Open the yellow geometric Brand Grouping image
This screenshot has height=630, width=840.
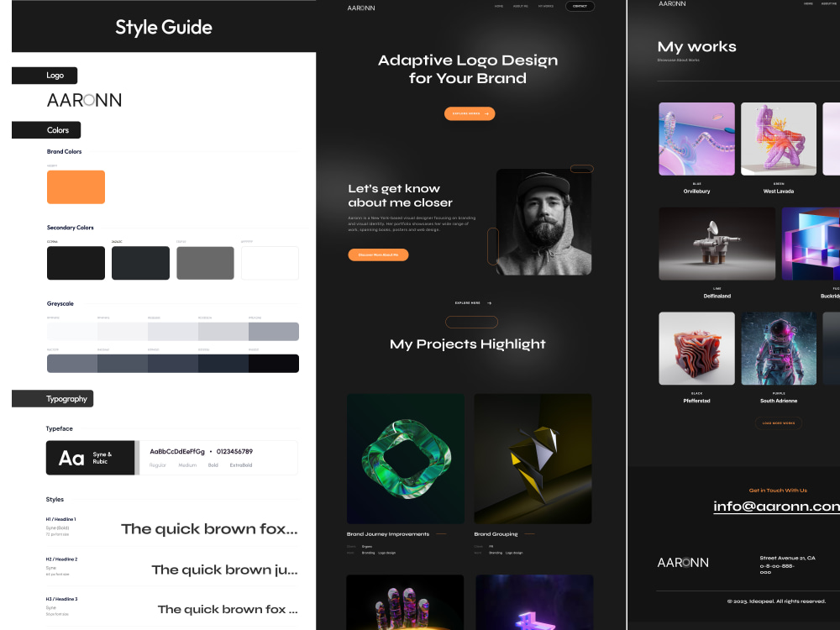tap(533, 459)
